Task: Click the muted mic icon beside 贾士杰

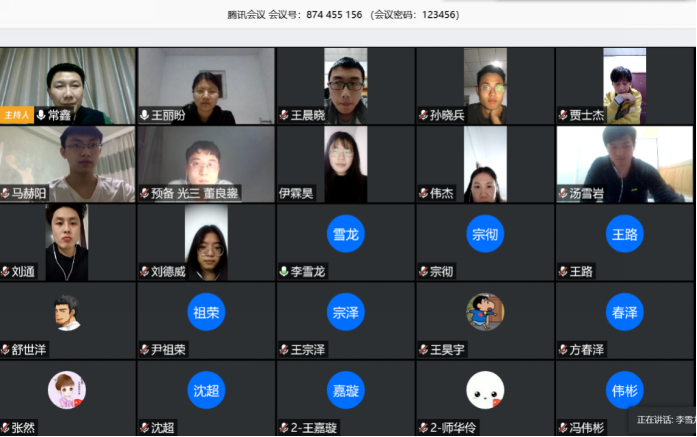Action: point(563,115)
